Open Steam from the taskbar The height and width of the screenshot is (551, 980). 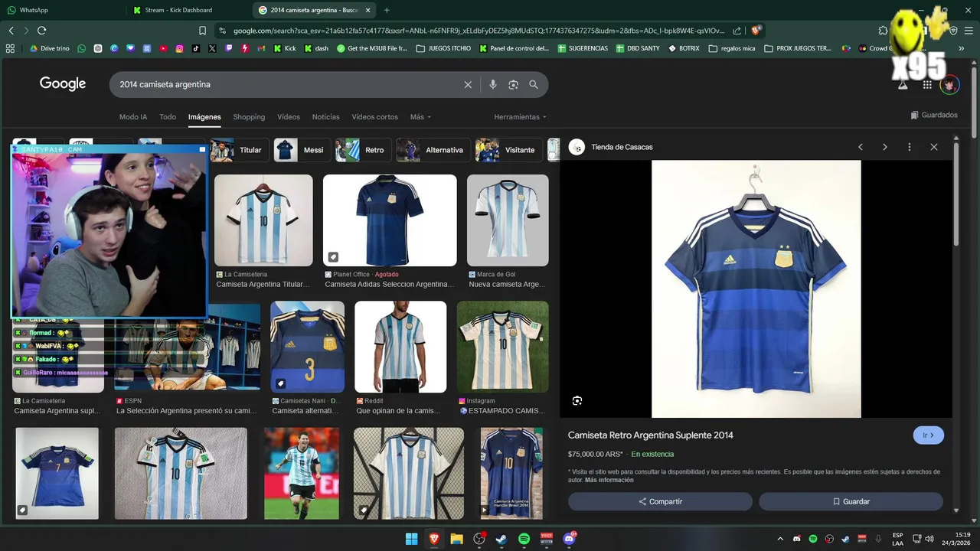click(501, 539)
